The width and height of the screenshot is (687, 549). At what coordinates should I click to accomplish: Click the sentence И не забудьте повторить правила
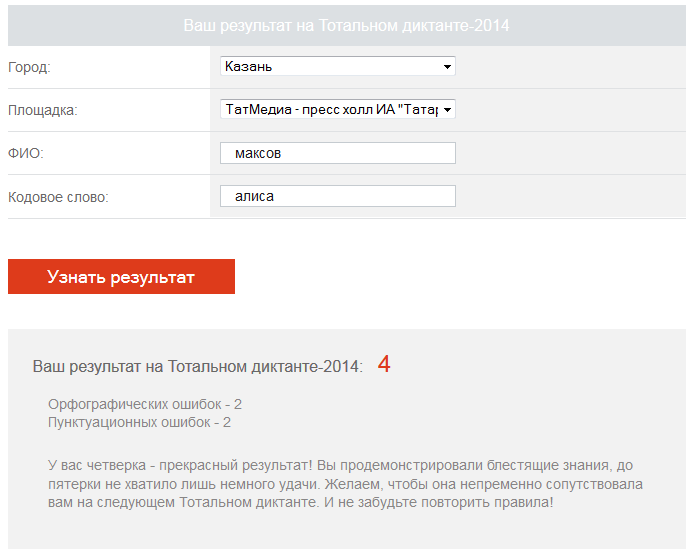click(x=439, y=502)
